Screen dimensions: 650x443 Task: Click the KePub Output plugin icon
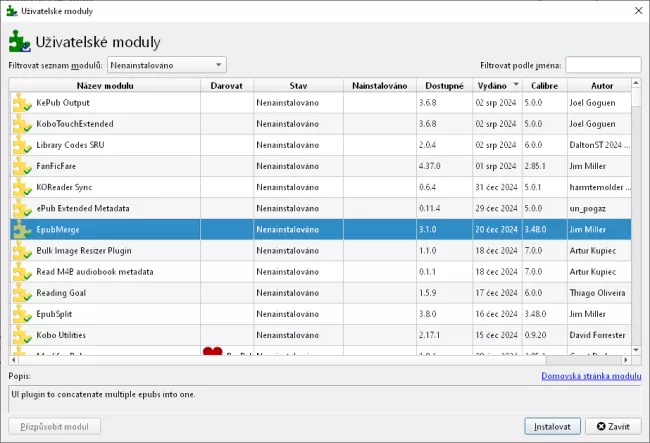pos(22,103)
